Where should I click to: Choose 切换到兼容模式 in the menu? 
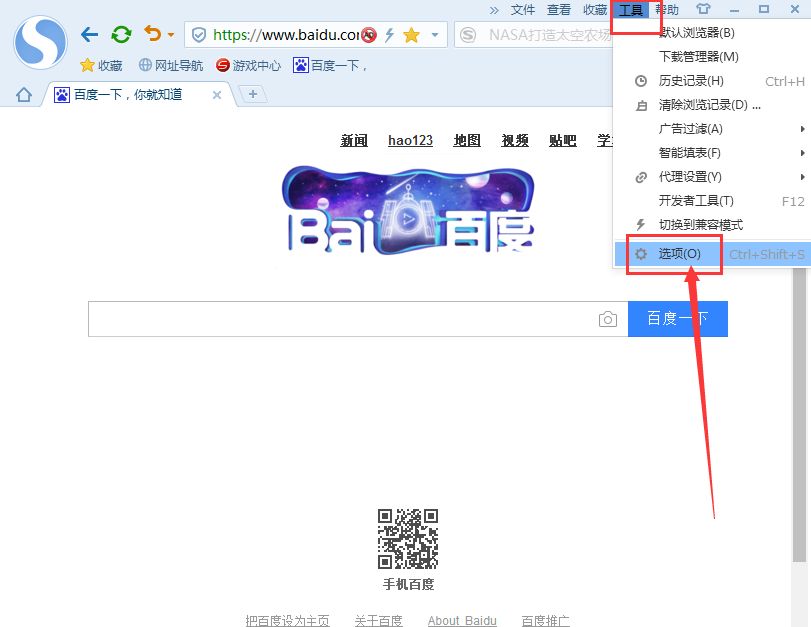(700, 225)
